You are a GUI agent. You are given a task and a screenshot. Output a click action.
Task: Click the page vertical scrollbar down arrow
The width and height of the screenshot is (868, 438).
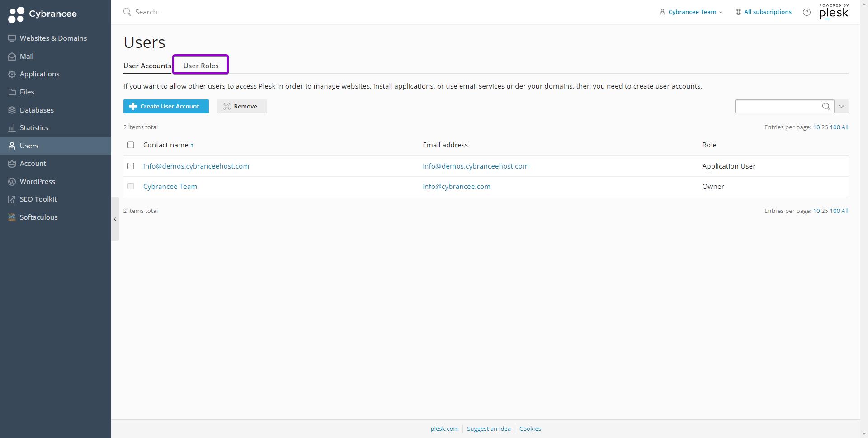(864, 434)
